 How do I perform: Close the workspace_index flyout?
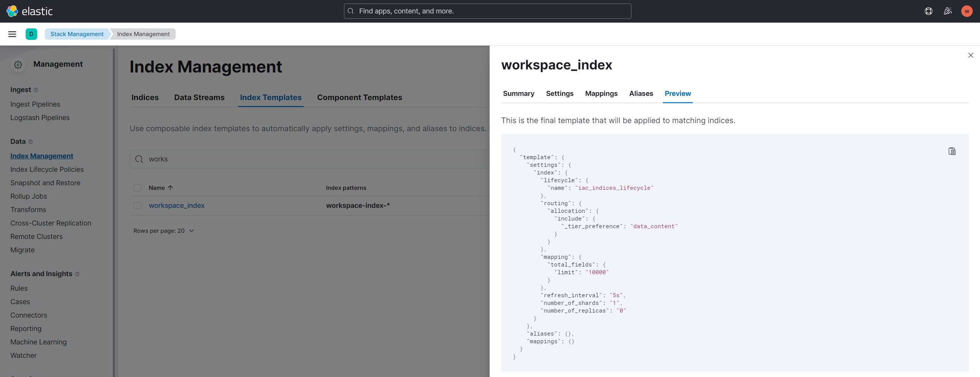tap(971, 55)
